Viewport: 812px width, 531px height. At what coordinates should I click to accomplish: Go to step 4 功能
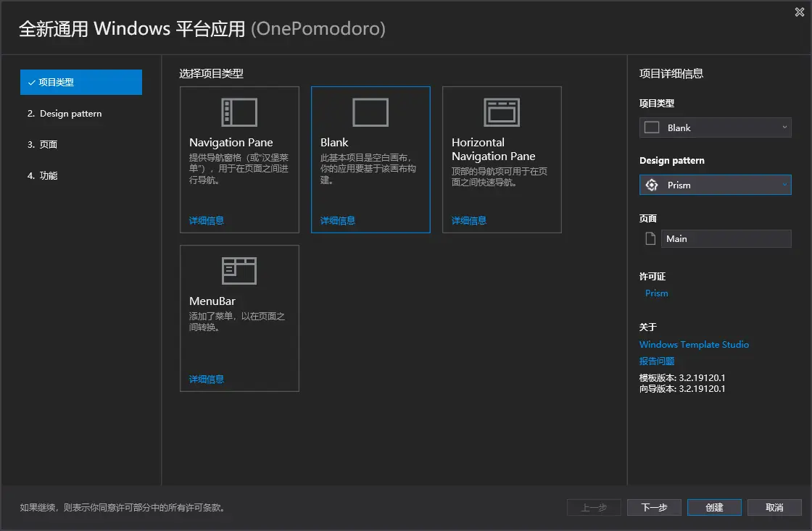[x=43, y=175]
